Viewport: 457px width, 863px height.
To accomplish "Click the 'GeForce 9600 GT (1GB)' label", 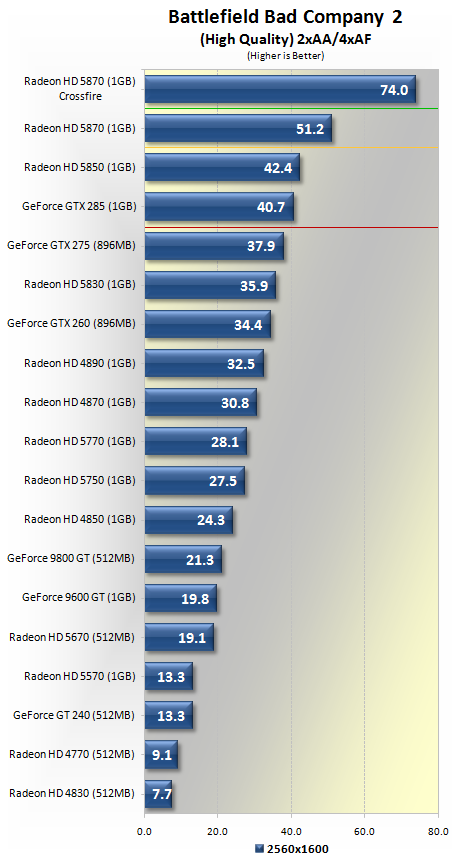I will coord(79,598).
